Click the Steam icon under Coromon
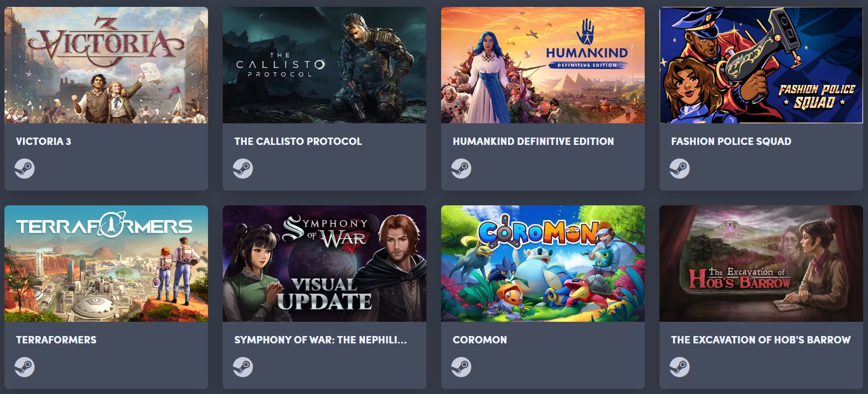The width and height of the screenshot is (868, 394). [x=461, y=367]
